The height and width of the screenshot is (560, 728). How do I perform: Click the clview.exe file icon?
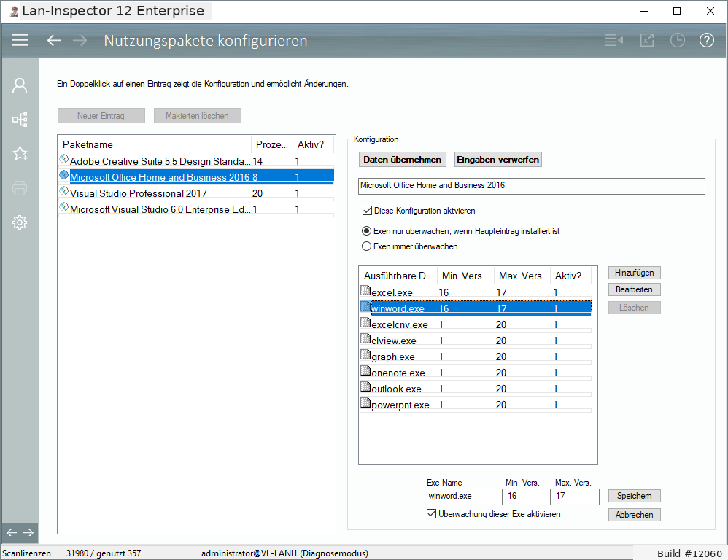365,338
